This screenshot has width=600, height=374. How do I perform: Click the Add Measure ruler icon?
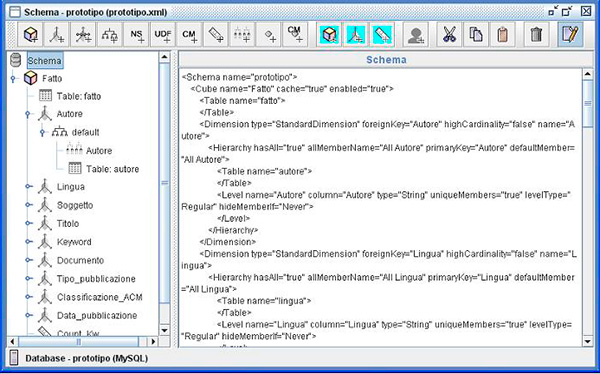[x=216, y=35]
